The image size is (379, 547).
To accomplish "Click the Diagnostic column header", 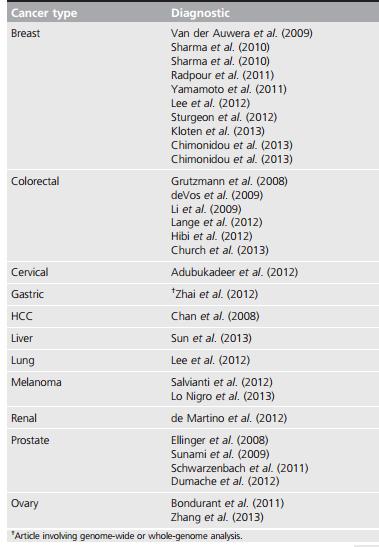I will coord(200,13).
